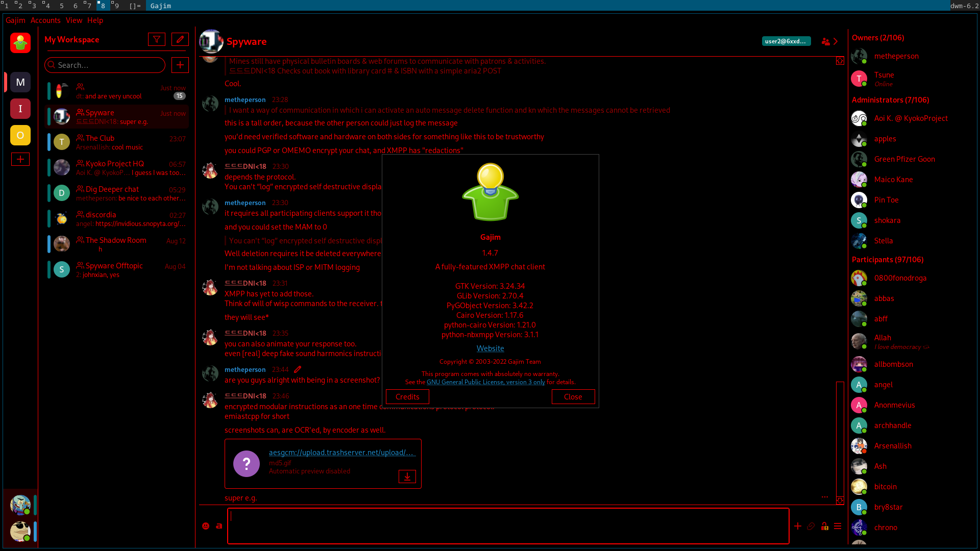Edit the workspace using the pencil icon
The width and height of the screenshot is (980, 551).
tap(180, 39)
